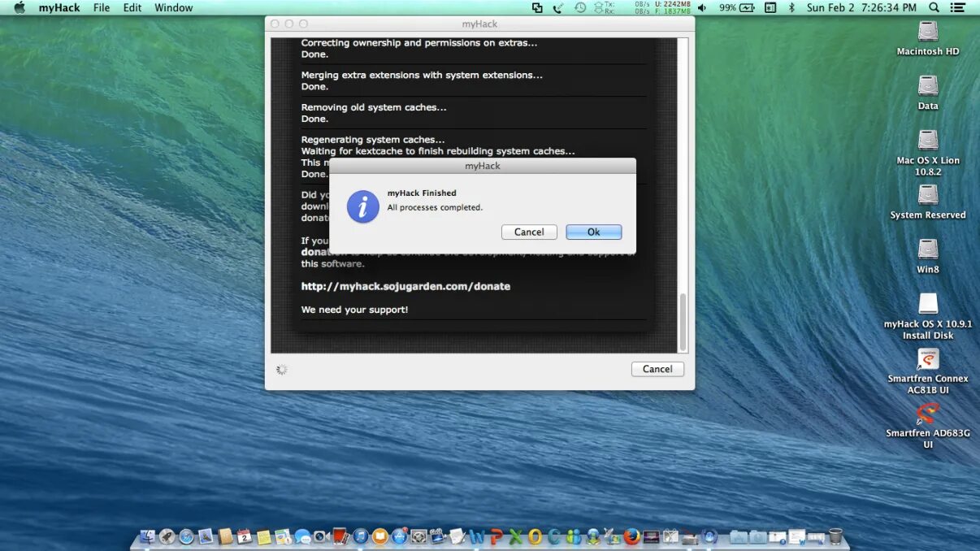Image resolution: width=980 pixels, height=551 pixels.
Task: Click overlapping squares menu bar icon
Action: tap(537, 7)
